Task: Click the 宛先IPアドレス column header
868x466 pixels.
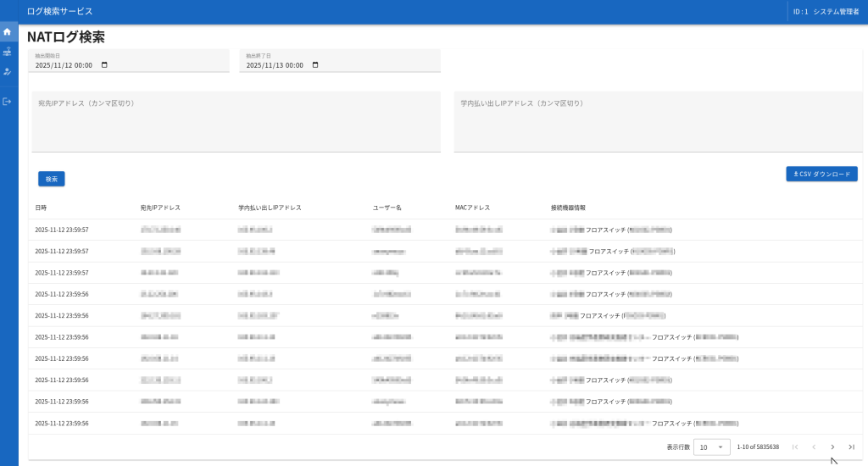Action: 160,208
